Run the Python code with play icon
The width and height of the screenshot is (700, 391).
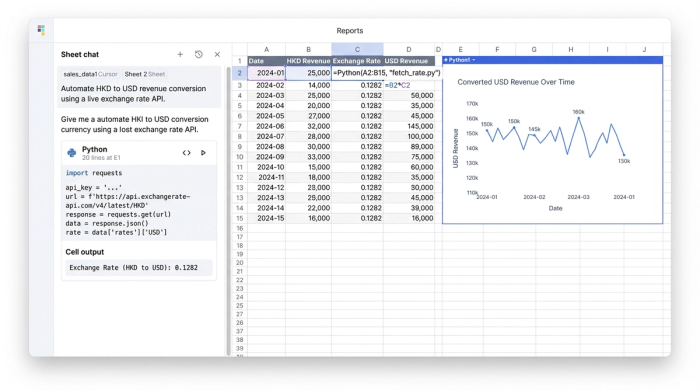coord(203,153)
